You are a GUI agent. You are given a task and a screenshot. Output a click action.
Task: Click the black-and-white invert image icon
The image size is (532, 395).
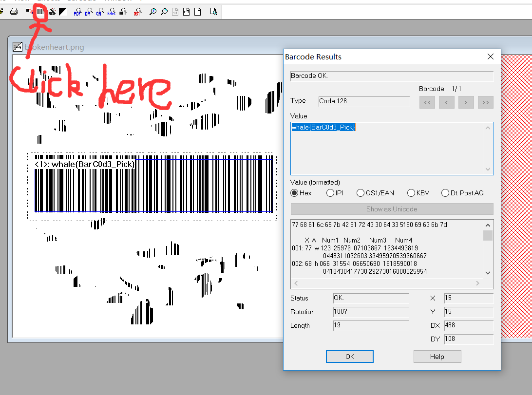[63, 12]
